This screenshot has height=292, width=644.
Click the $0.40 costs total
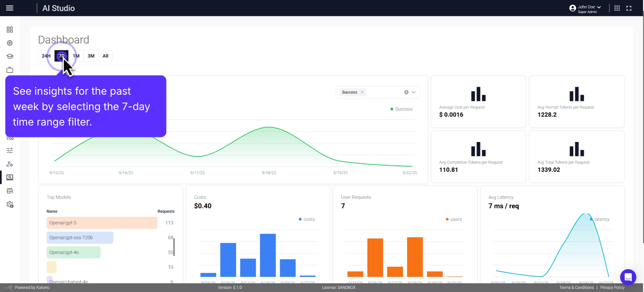[x=203, y=206]
